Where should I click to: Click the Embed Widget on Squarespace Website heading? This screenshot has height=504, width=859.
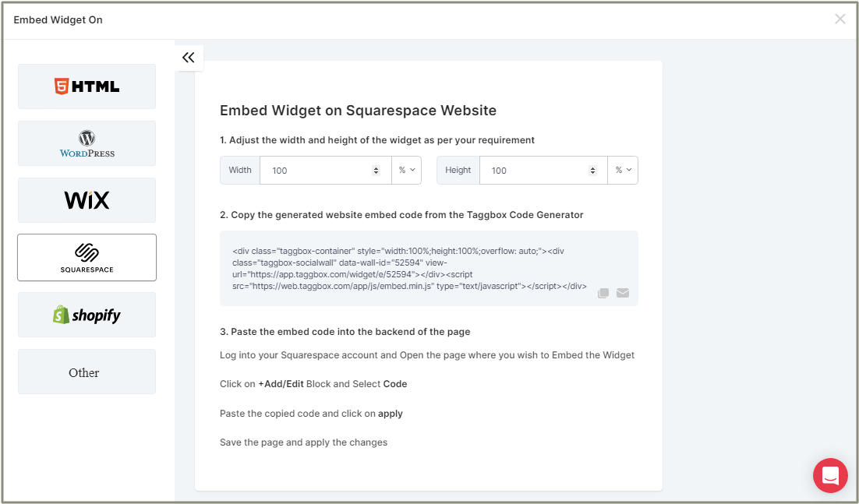pos(358,111)
